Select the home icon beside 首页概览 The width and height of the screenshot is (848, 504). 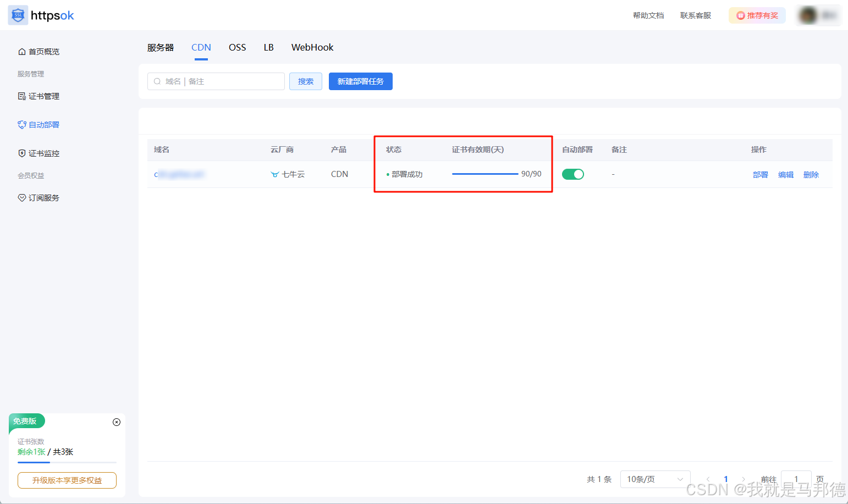tap(21, 51)
